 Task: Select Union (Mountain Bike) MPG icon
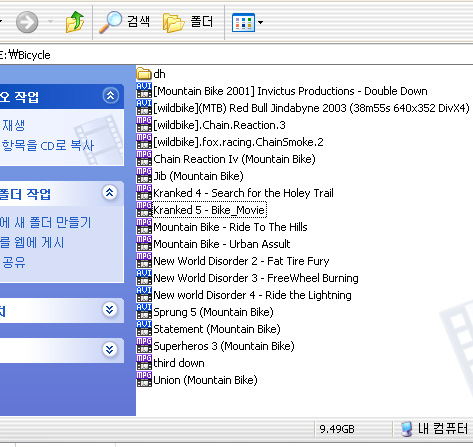[144, 380]
